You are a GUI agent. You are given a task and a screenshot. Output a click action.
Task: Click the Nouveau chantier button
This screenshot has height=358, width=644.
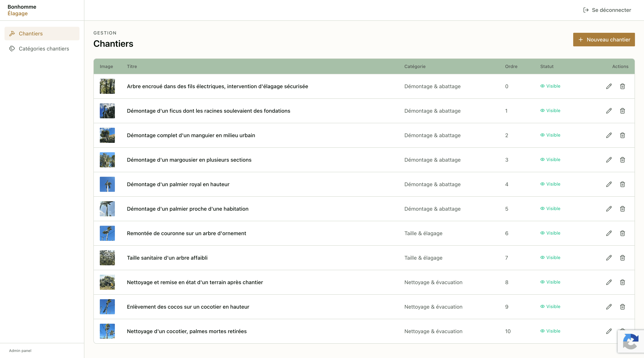click(604, 40)
